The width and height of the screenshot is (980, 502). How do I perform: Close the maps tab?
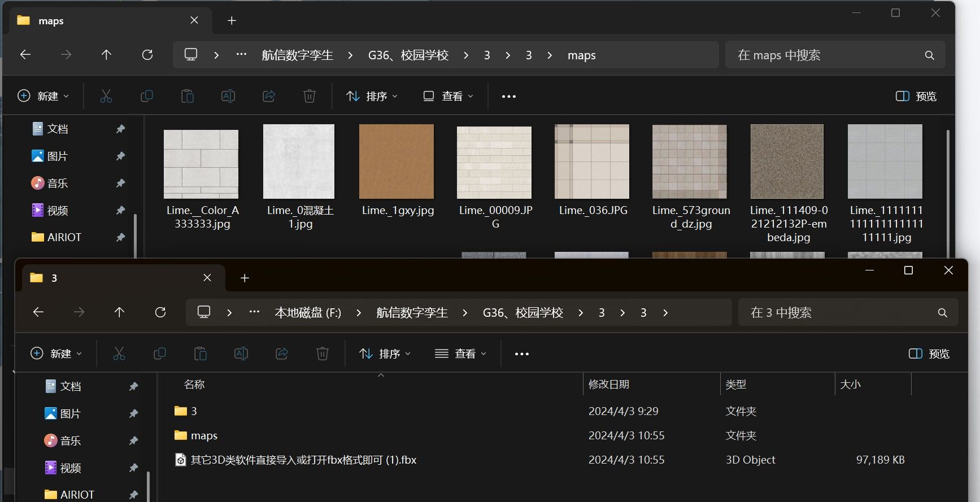[194, 20]
